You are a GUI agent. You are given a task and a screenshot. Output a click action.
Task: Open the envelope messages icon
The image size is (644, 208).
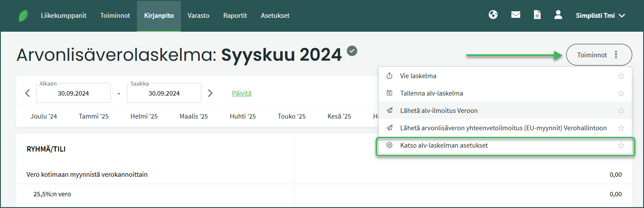516,15
